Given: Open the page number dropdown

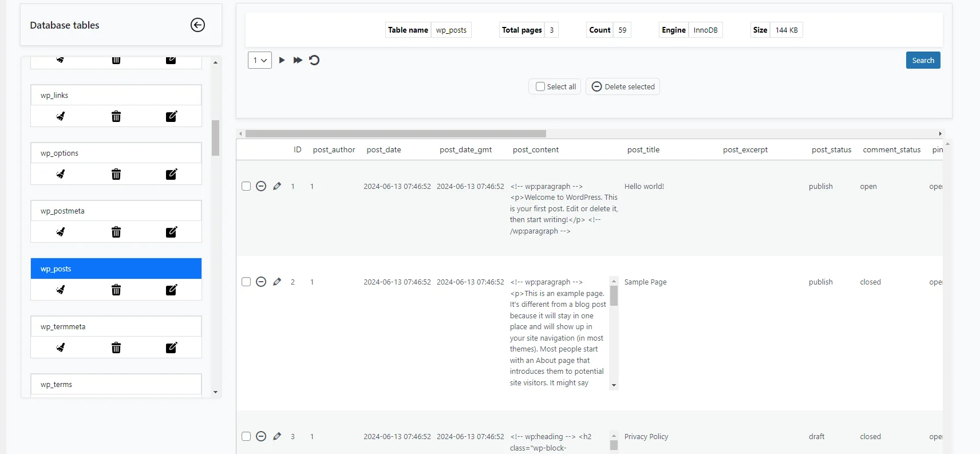Looking at the screenshot, I should coord(259,60).
